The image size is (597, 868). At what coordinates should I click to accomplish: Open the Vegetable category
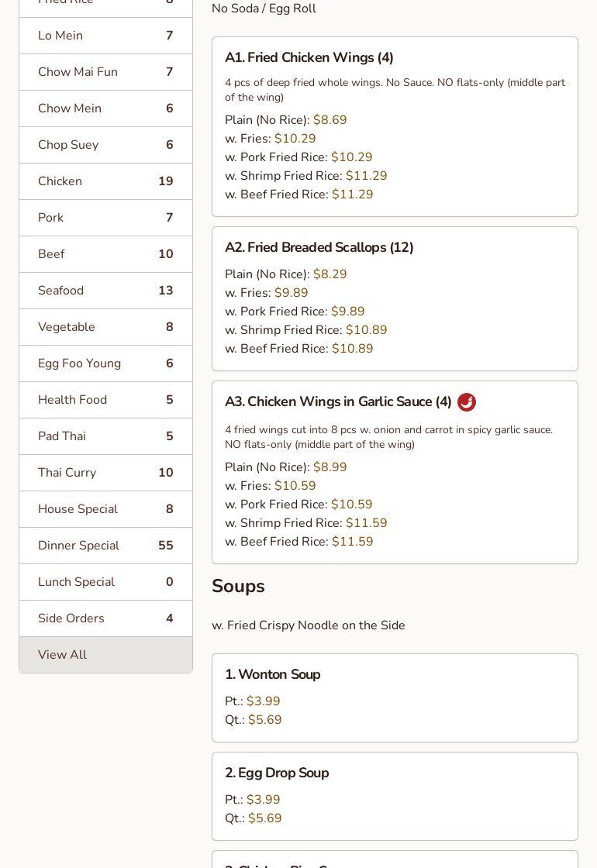[x=105, y=327]
